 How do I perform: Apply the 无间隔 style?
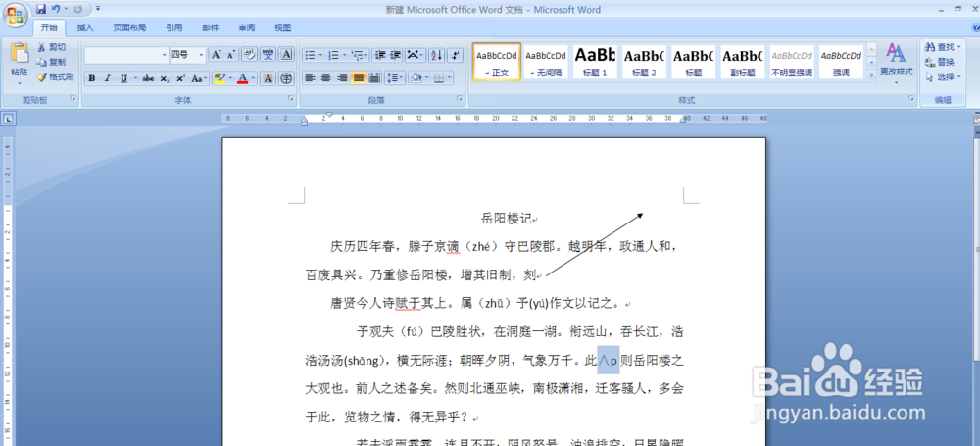(546, 62)
